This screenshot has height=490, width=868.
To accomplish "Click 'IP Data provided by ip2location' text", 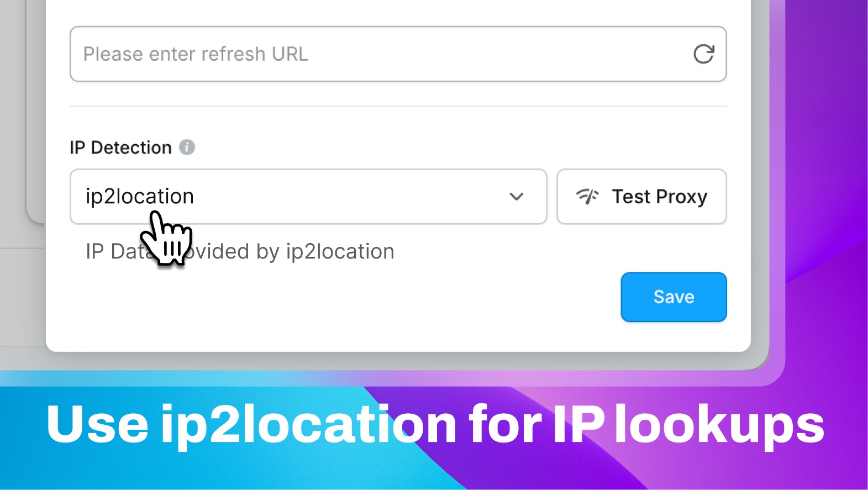I will [x=287, y=252].
